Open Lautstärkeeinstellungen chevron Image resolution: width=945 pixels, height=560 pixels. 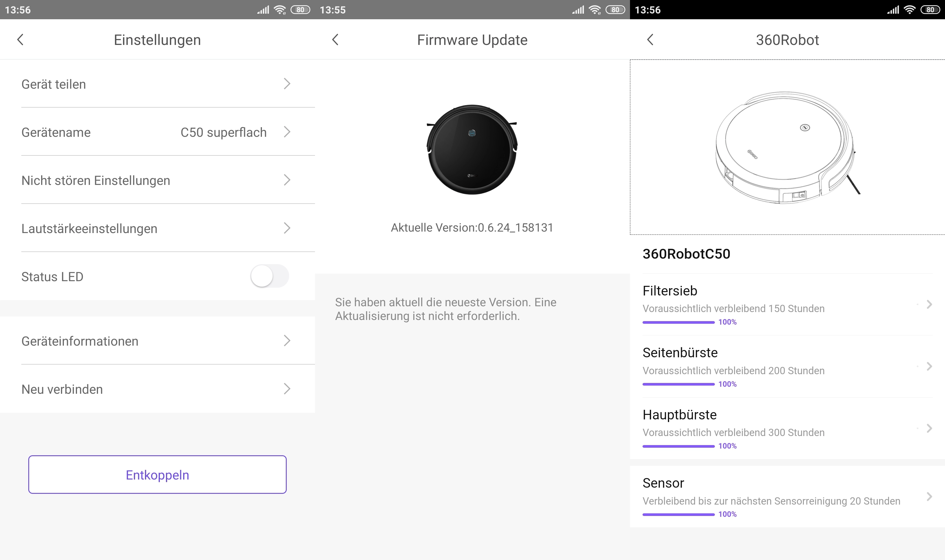pos(287,228)
